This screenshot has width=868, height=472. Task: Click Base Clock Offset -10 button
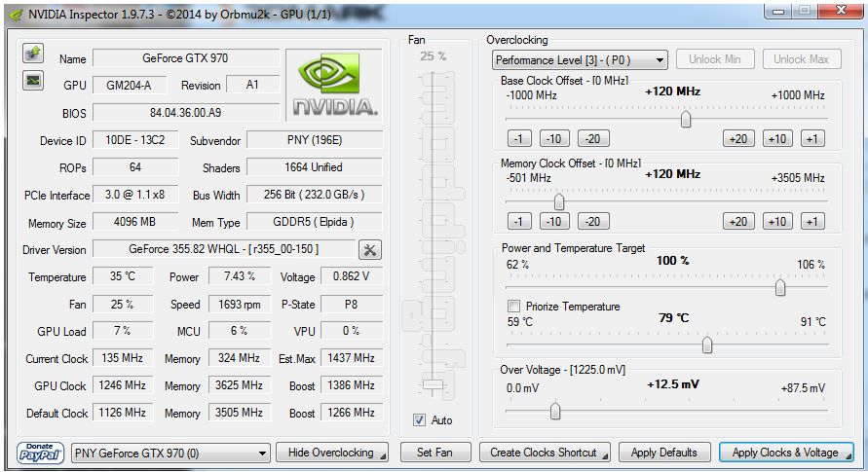554,139
